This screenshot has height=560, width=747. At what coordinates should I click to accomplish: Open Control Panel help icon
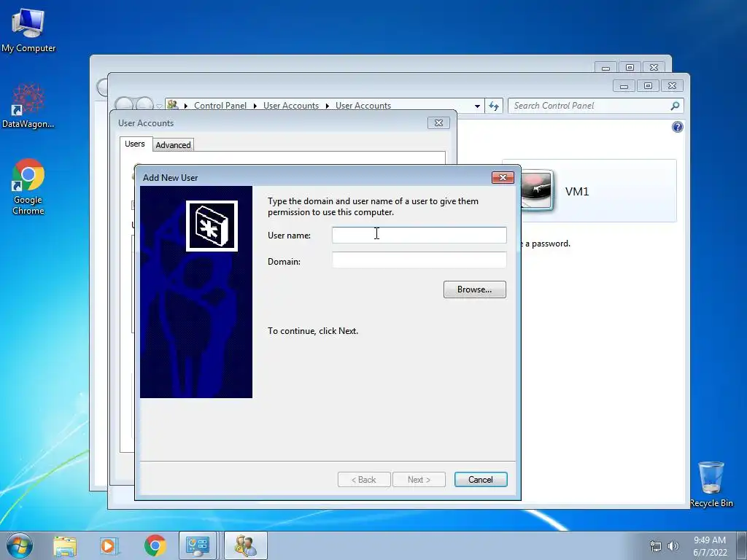click(x=677, y=127)
